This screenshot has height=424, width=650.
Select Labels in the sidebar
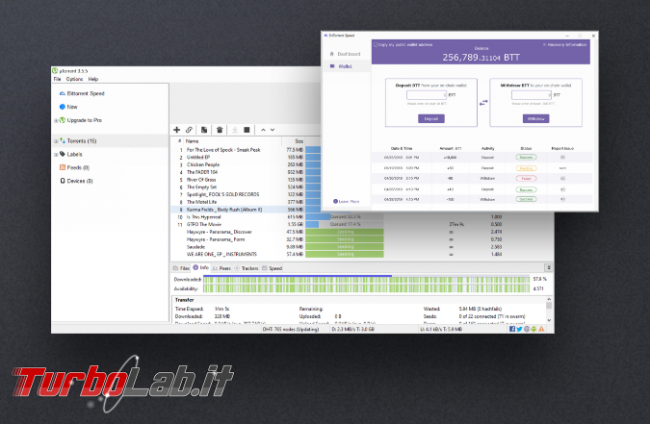tap(71, 154)
